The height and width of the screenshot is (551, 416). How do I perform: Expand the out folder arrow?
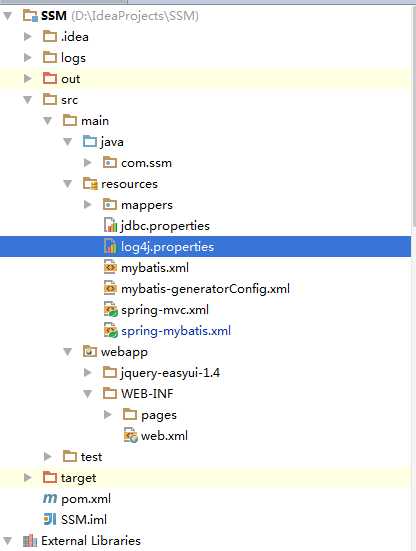point(27,78)
